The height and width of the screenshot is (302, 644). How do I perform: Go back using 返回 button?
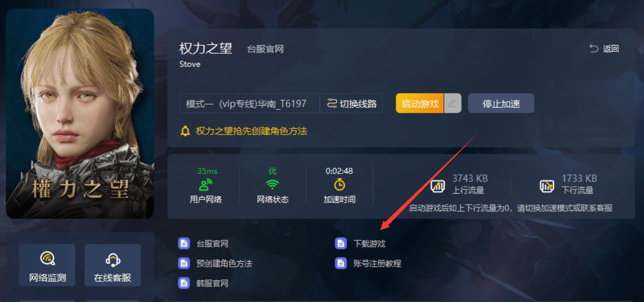coord(604,49)
